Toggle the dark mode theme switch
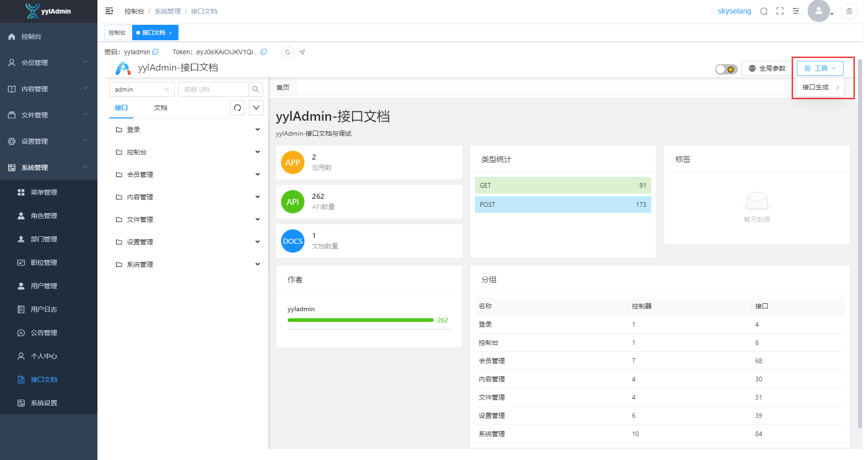868x460 pixels. point(726,69)
